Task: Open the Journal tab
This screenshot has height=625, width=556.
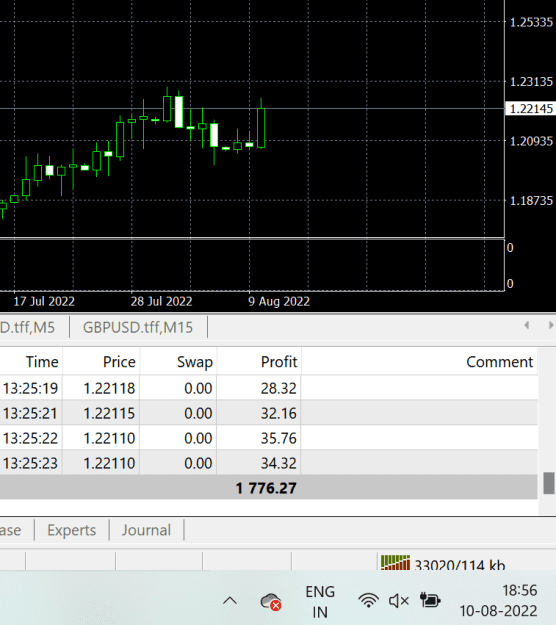Action: pyautogui.click(x=146, y=530)
